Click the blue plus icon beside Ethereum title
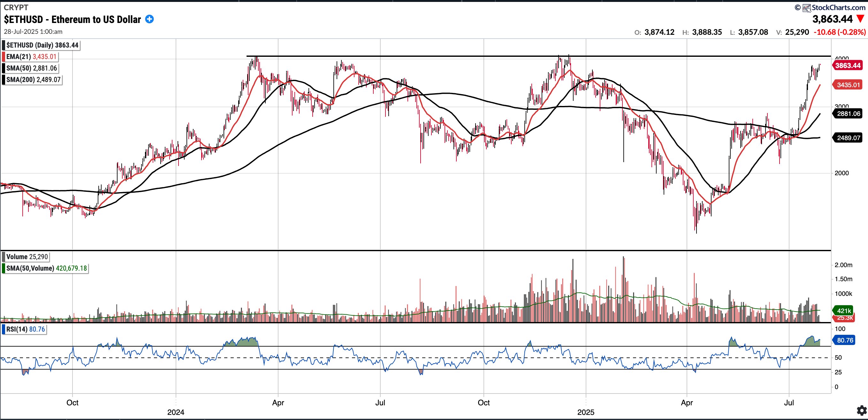 pos(149,19)
